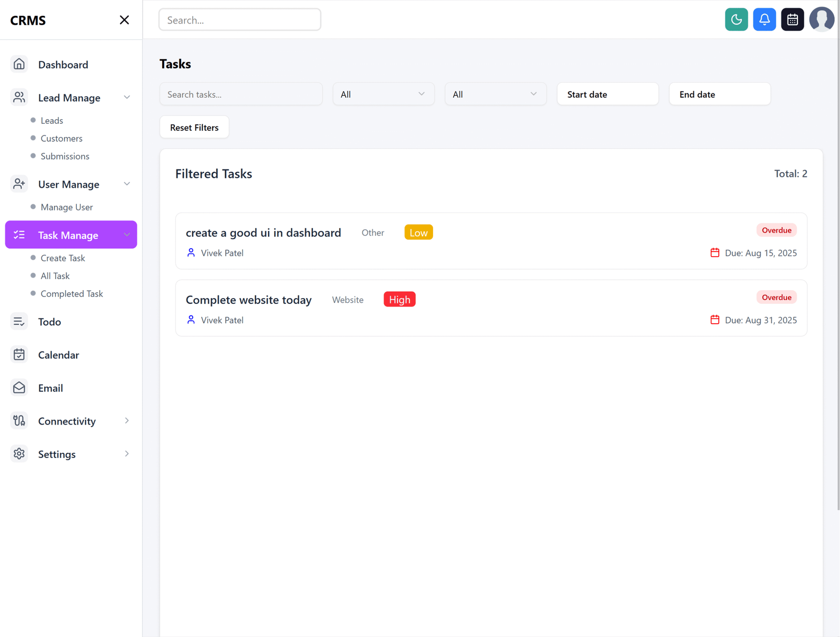Collapse the Lead Manage section
Image resolution: width=840 pixels, height=637 pixels.
click(127, 97)
